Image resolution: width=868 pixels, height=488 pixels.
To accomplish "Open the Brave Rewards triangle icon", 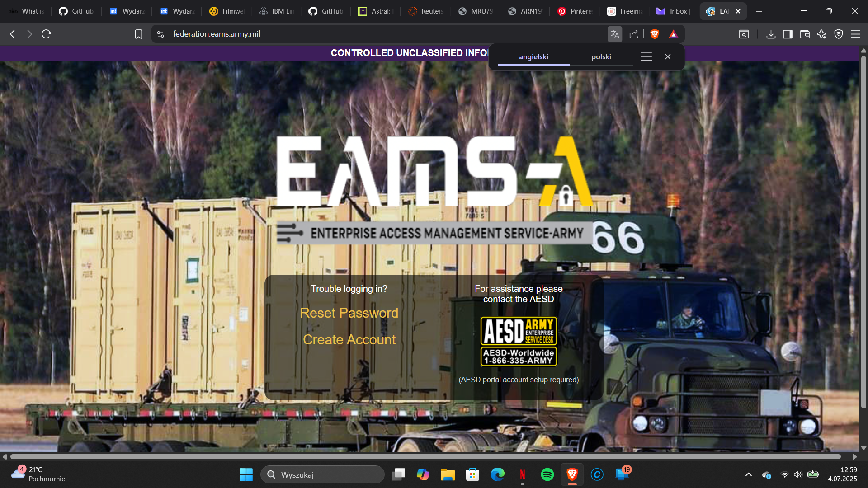I will [674, 34].
